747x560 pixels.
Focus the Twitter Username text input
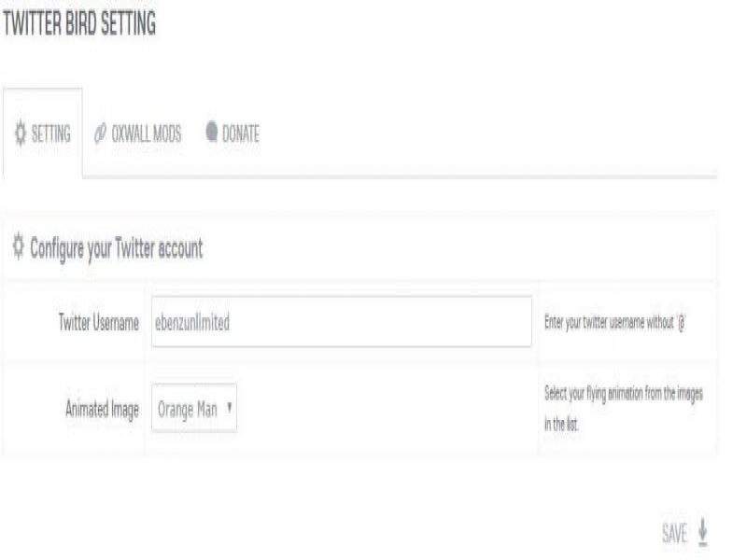tap(341, 322)
